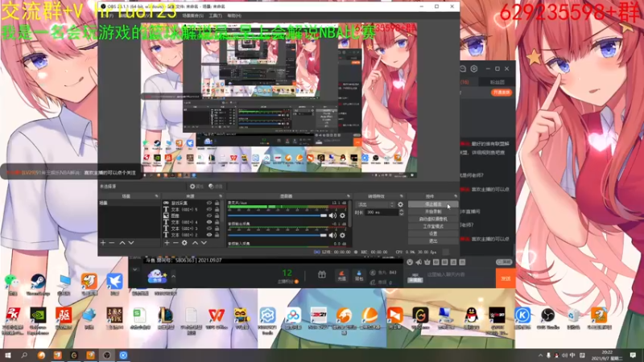644x362 pixels.
Task: Pop out the Sources dock via header icon
Action: (221, 196)
